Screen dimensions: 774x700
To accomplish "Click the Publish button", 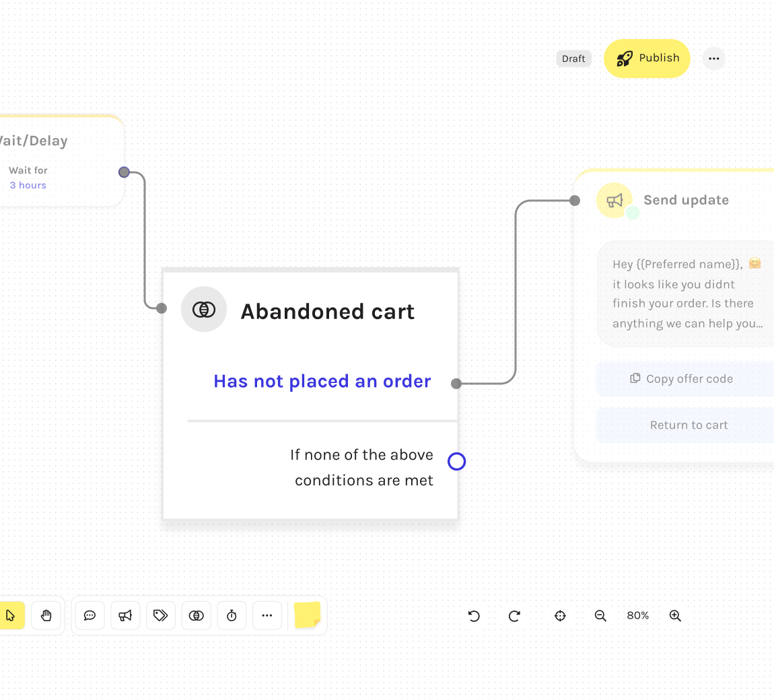I will [x=647, y=59].
